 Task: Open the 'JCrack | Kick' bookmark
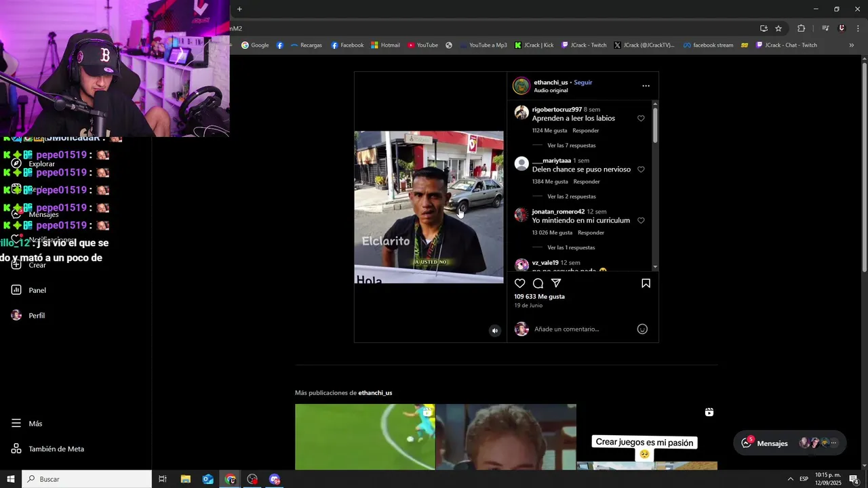tap(534, 45)
